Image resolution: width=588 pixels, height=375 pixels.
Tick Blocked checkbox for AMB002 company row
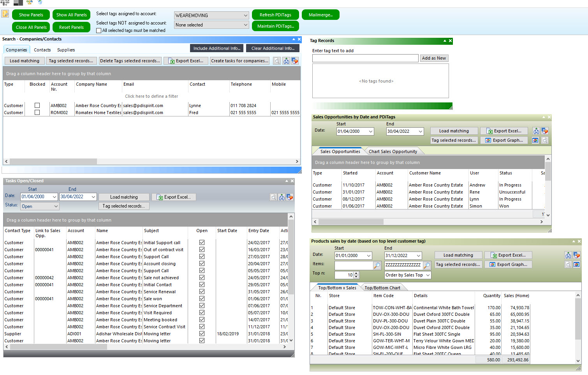click(x=37, y=106)
